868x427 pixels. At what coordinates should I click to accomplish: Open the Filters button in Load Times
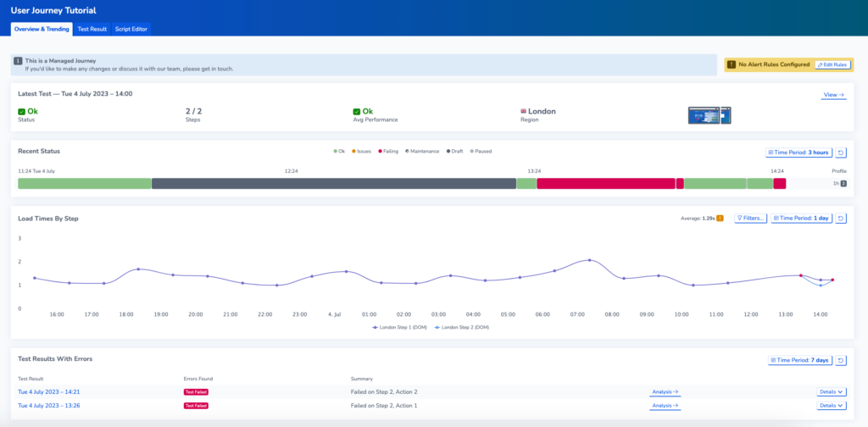point(751,219)
